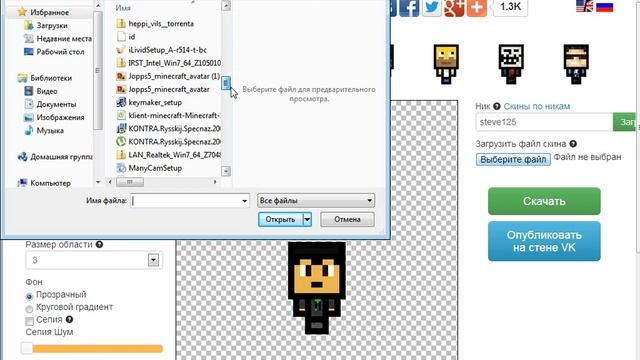Open the split arrow beside Открыть
The image size is (640, 360).
(307, 220)
